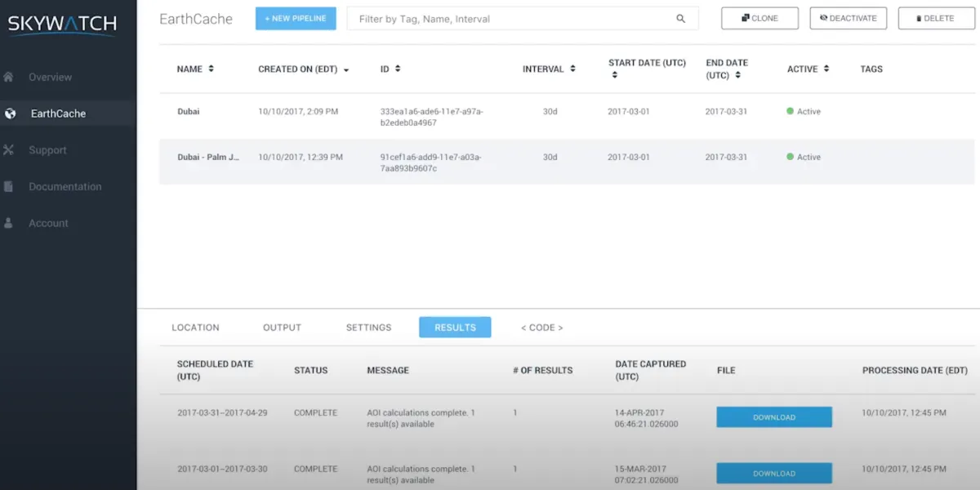This screenshot has width=980, height=490.
Task: Select the Dubai - Palm J... pipeline name
Action: pos(208,157)
